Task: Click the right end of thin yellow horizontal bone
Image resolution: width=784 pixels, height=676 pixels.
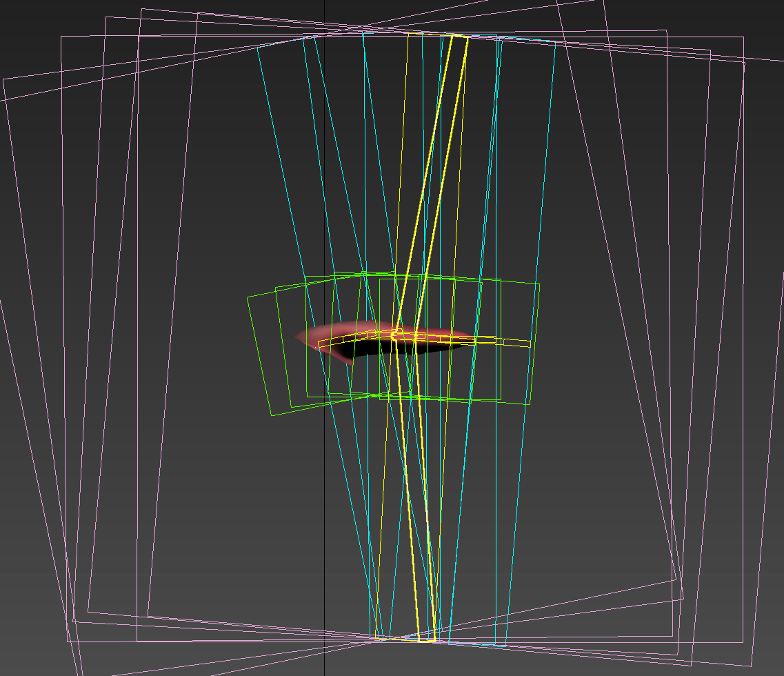Action: coord(530,343)
